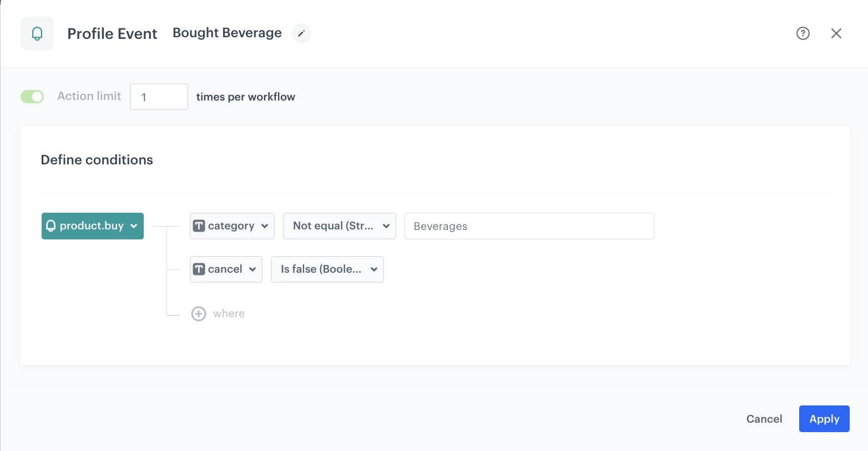Image resolution: width=868 pixels, height=451 pixels.
Task: Click the Profile Event bell icon
Action: coord(37,33)
